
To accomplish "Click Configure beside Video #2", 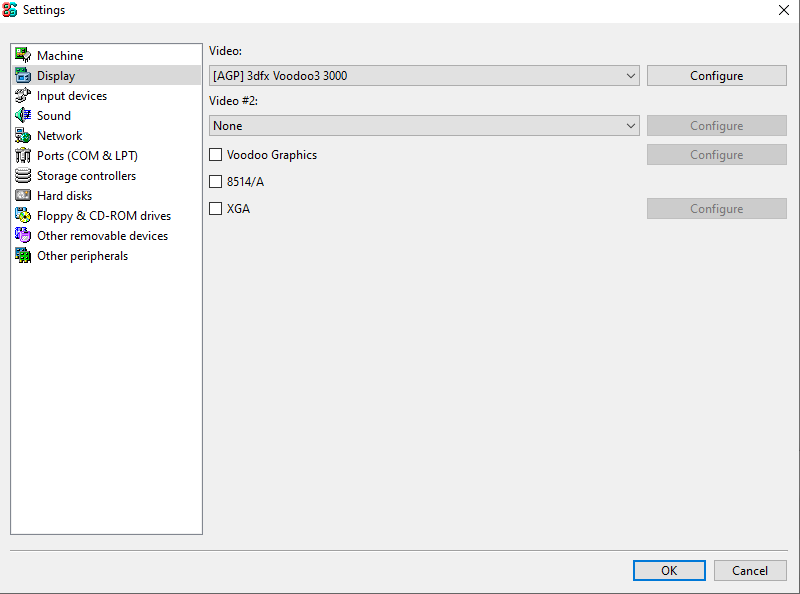I will tap(717, 126).
